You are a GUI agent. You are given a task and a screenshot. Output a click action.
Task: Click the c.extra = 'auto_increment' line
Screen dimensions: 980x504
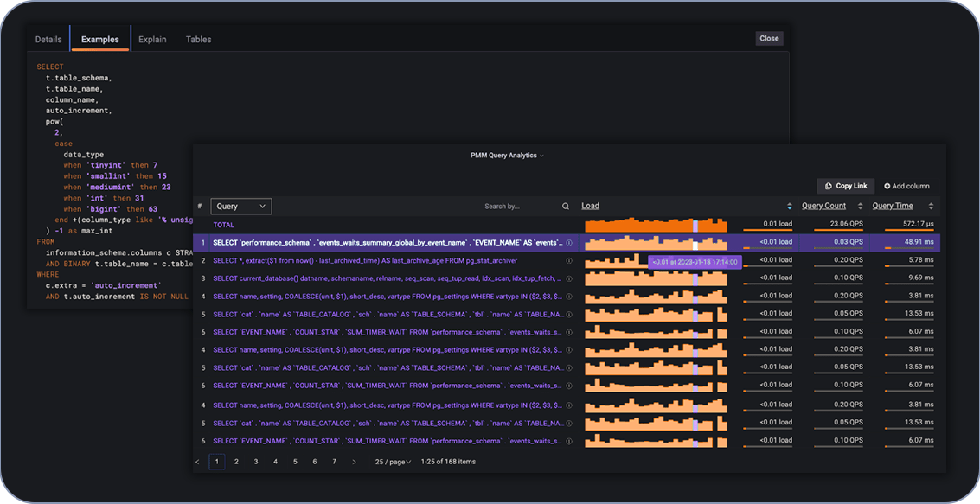click(103, 285)
